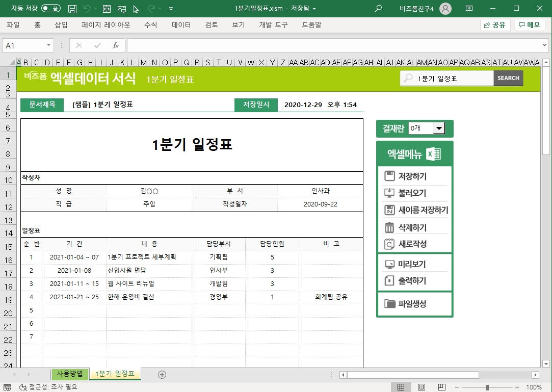Image resolution: width=552 pixels, height=392 pixels.
Task: Click the 공유 share button
Action: (x=495, y=25)
